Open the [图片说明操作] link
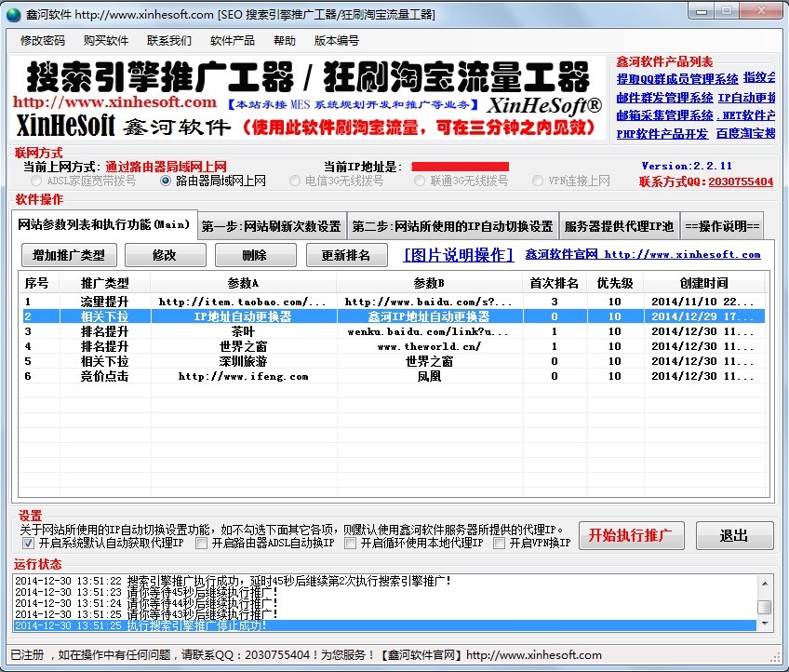This screenshot has height=672, width=789. pos(459,255)
